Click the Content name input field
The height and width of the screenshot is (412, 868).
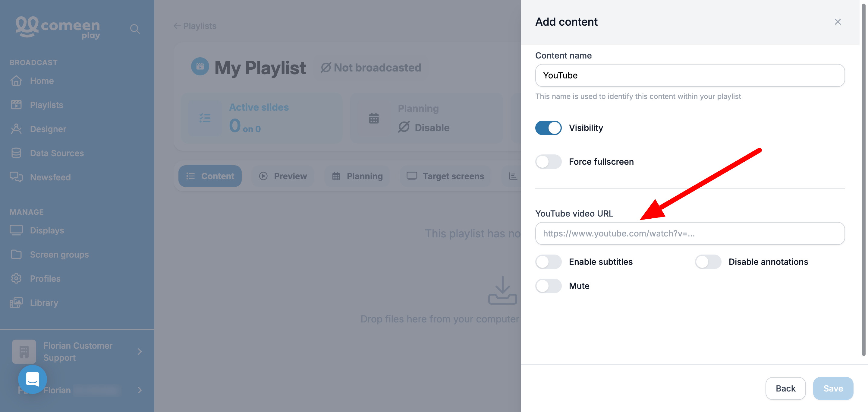[x=690, y=75]
